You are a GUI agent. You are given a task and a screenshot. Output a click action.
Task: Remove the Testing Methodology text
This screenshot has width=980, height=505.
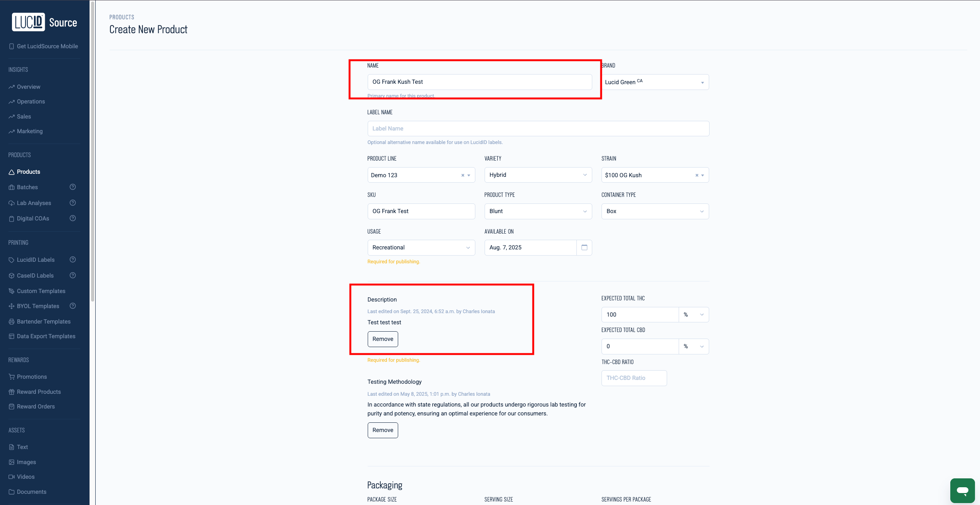pos(382,430)
